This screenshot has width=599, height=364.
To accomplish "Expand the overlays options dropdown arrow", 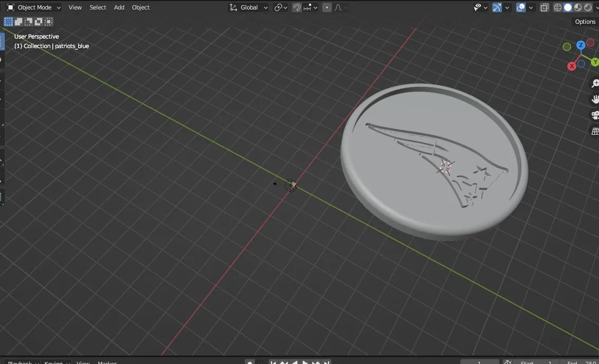I will (x=531, y=7).
